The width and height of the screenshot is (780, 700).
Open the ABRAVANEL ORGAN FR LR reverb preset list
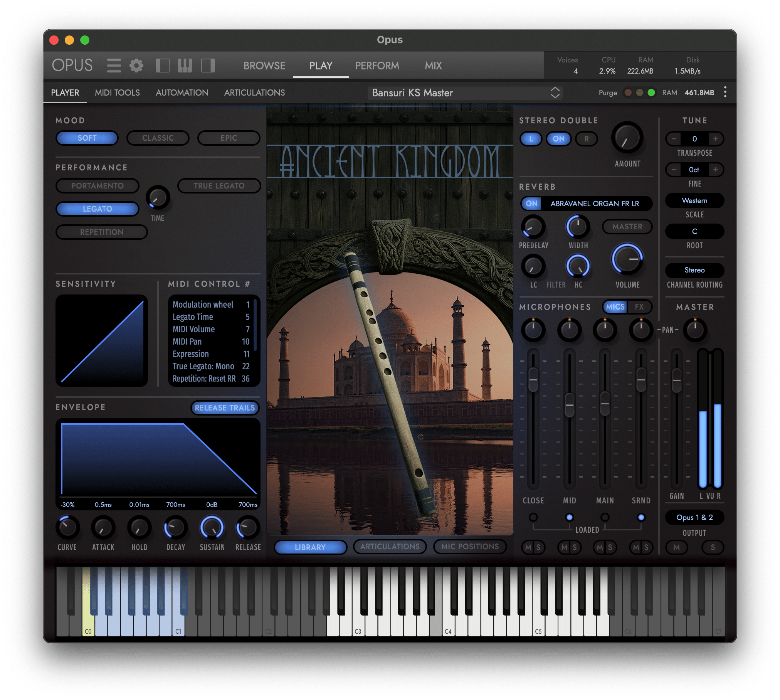coord(595,204)
